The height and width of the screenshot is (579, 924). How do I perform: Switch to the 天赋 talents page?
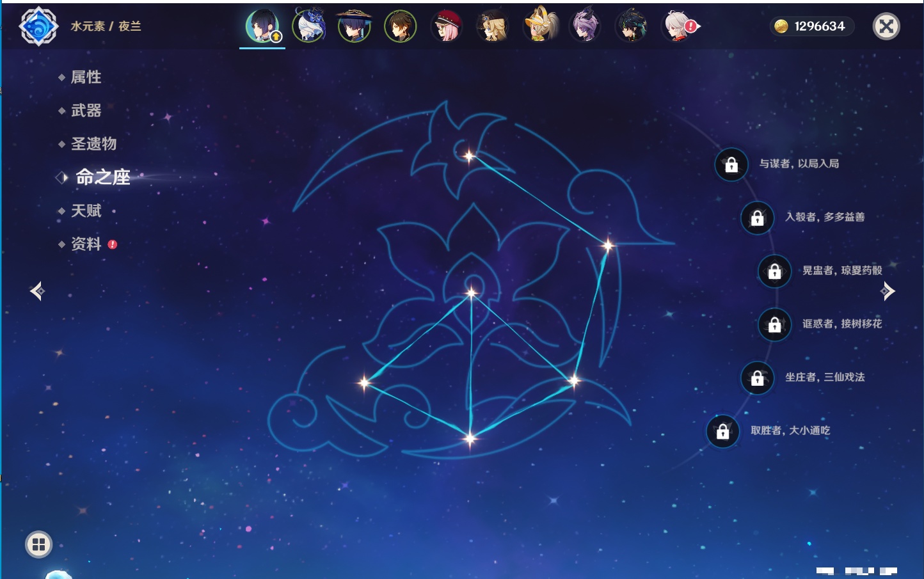click(86, 210)
